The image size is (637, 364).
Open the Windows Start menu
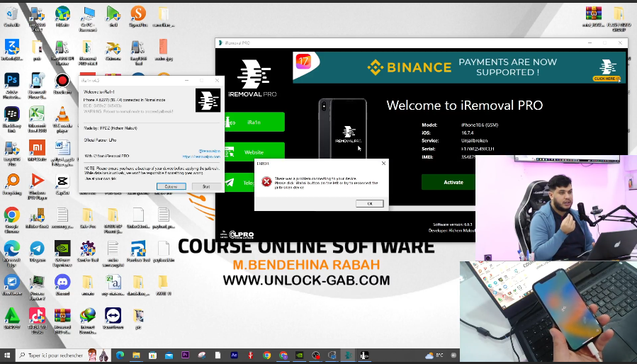7,356
